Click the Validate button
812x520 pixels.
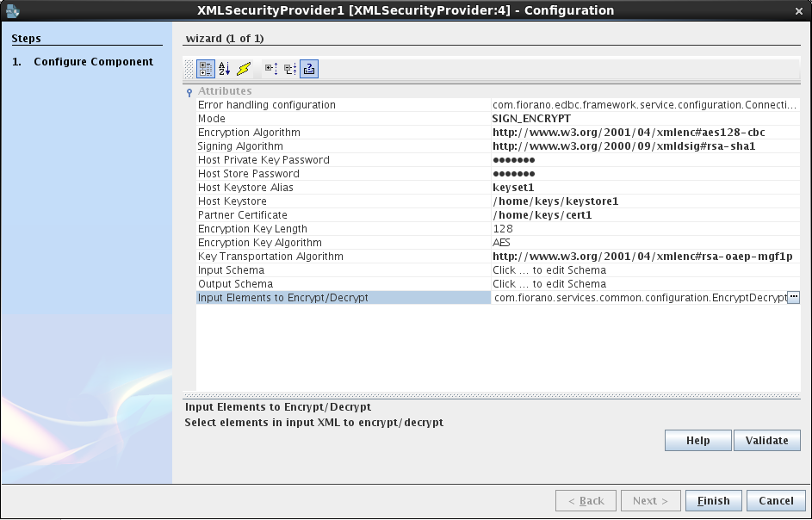767,440
